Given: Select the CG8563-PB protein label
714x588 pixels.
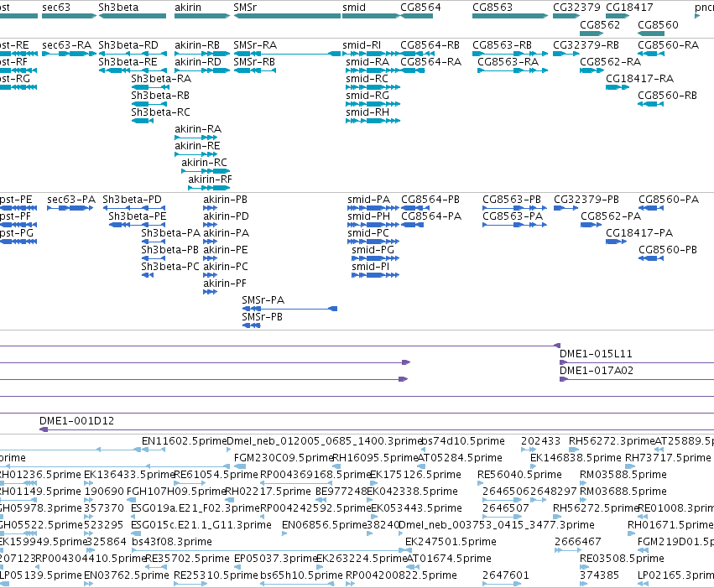Looking at the screenshot, I should click(512, 200).
